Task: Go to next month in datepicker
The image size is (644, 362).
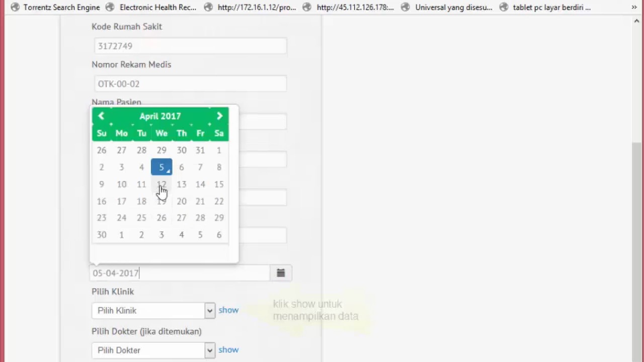Action: tap(219, 116)
